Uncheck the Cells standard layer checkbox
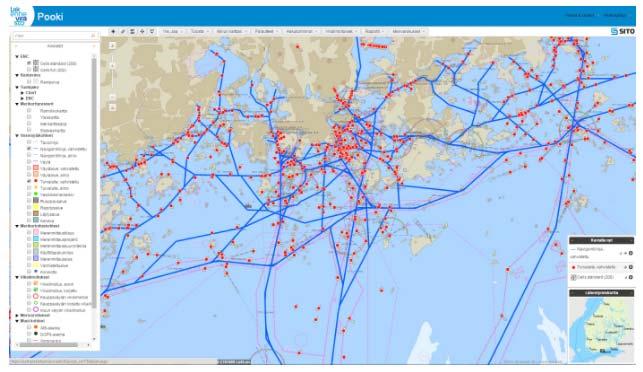 [x=29, y=63]
